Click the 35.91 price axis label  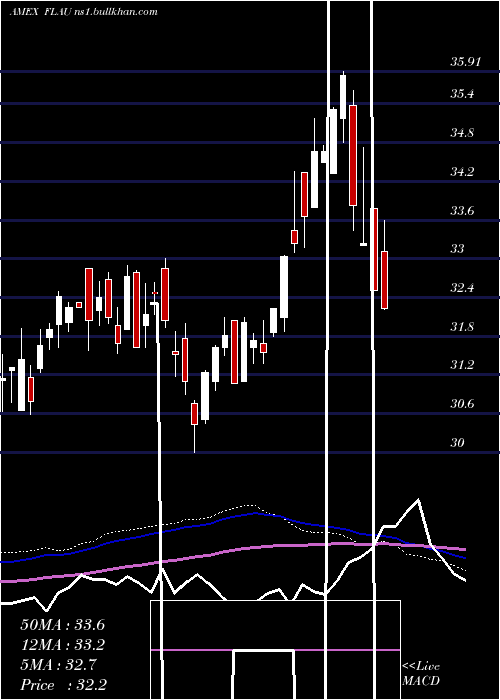pyautogui.click(x=466, y=62)
